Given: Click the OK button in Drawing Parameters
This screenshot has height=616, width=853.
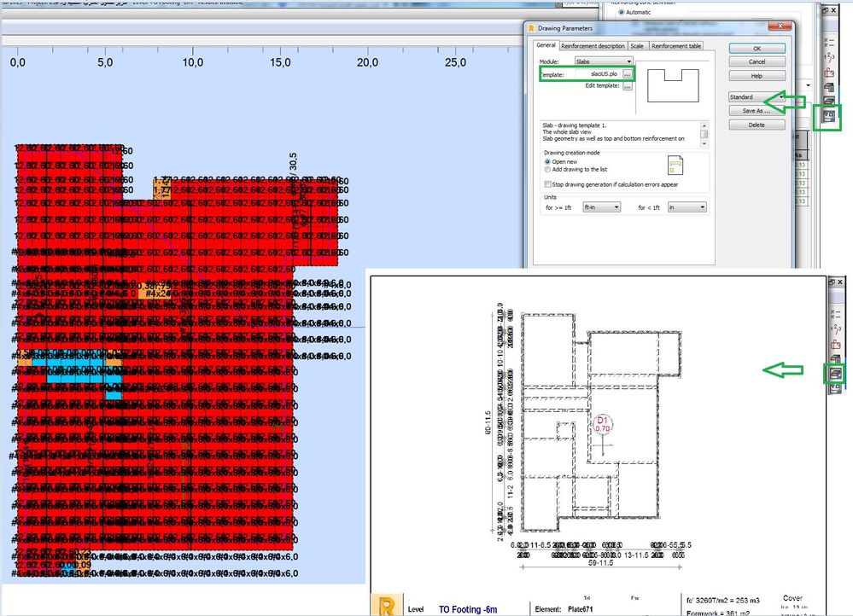Looking at the screenshot, I should [x=757, y=49].
